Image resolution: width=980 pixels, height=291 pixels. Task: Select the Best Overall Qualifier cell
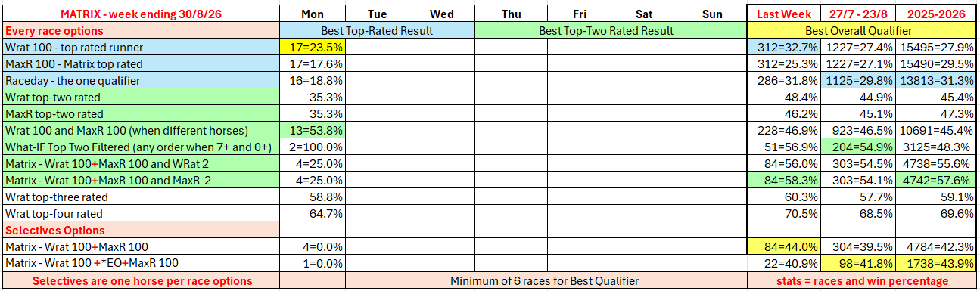coord(861,31)
